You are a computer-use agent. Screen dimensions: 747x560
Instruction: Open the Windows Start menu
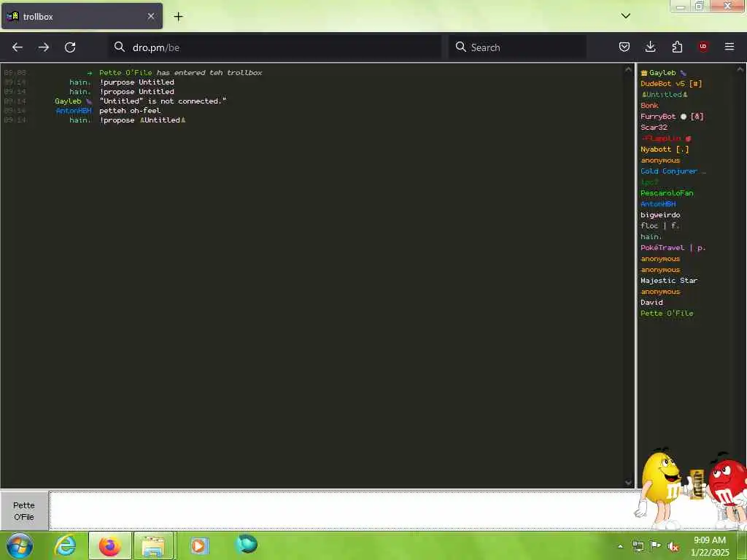point(20,545)
